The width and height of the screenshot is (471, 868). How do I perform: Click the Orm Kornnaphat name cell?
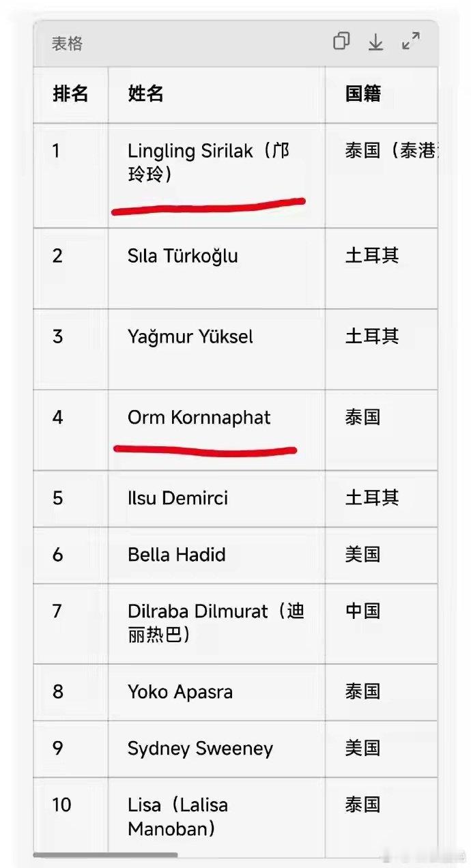[x=216, y=430]
